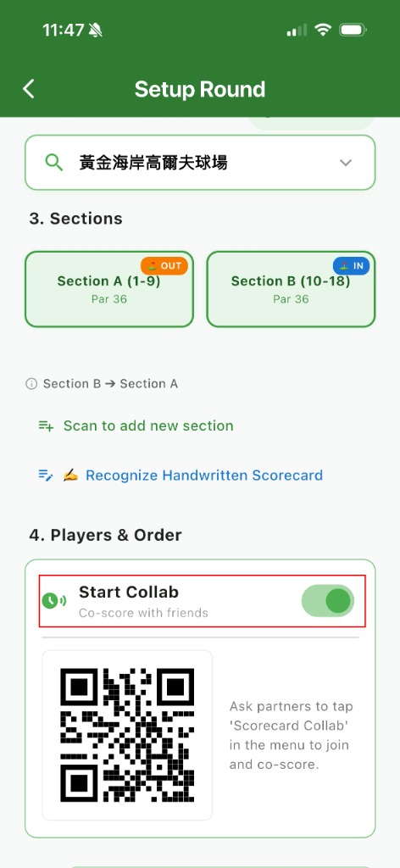Expand the course dropdown chevron
Viewport: 400px width, 868px height.
click(x=346, y=163)
